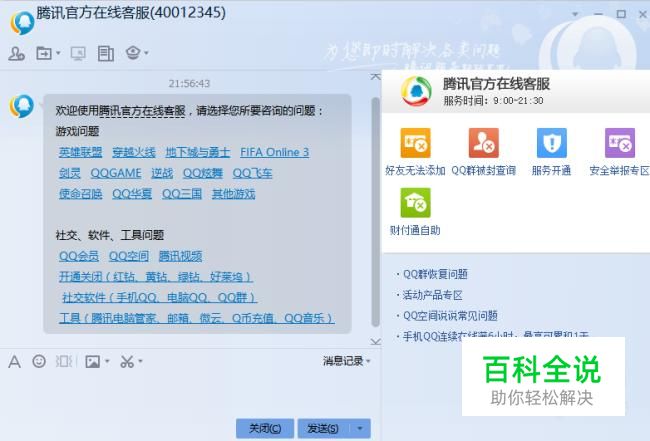Open the 活动产品专区 side panel item
Image resolution: width=650 pixels, height=441 pixels.
coord(432,295)
